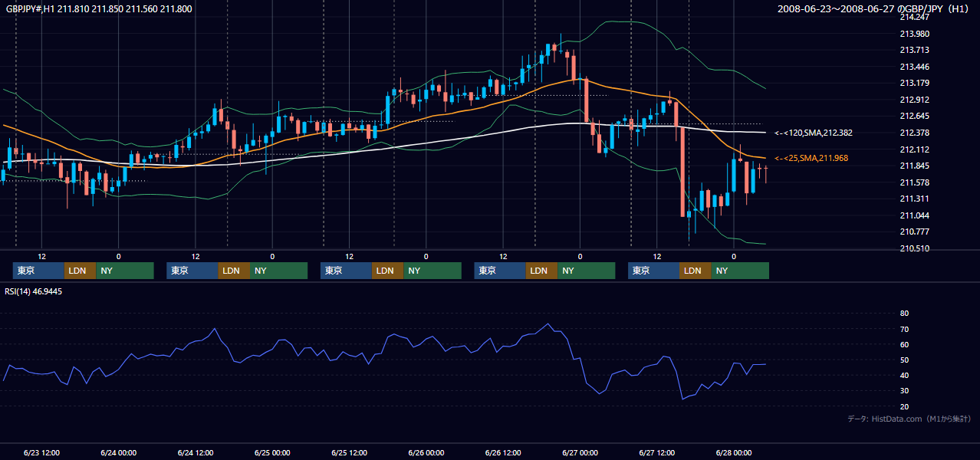Screen dimensions: 980x460
Task: Click the RSI scale value 20
Action: [x=904, y=406]
